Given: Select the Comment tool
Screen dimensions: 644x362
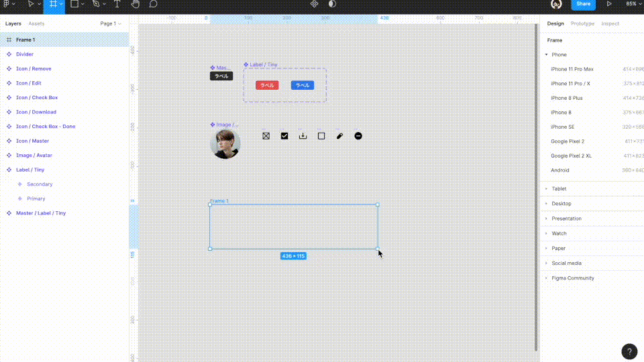Looking at the screenshot, I should tap(154, 4).
